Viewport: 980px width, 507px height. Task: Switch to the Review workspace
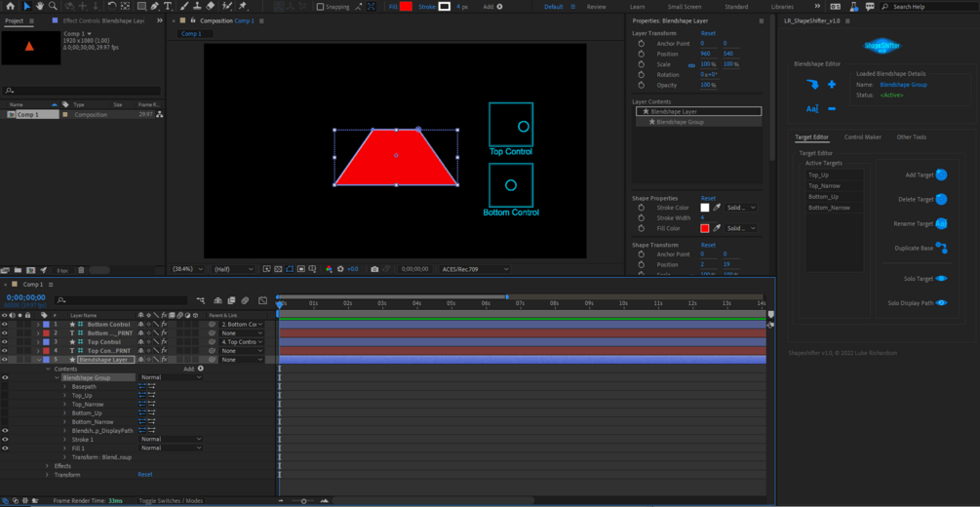pos(596,7)
